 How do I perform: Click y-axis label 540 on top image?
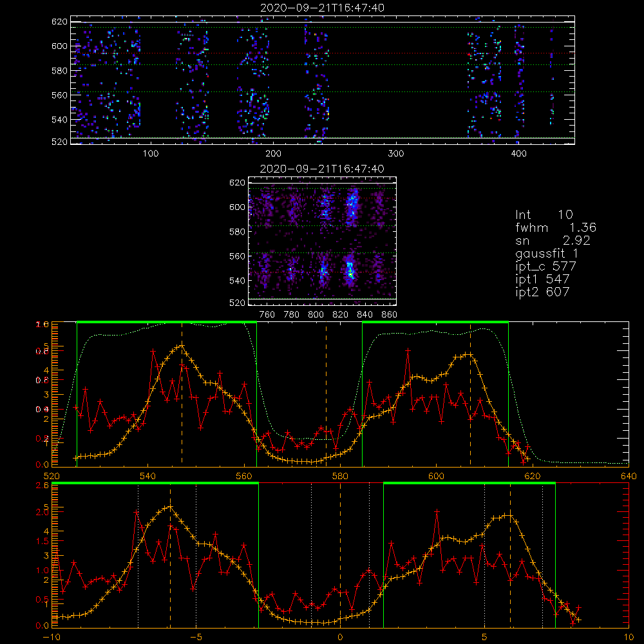(59, 120)
